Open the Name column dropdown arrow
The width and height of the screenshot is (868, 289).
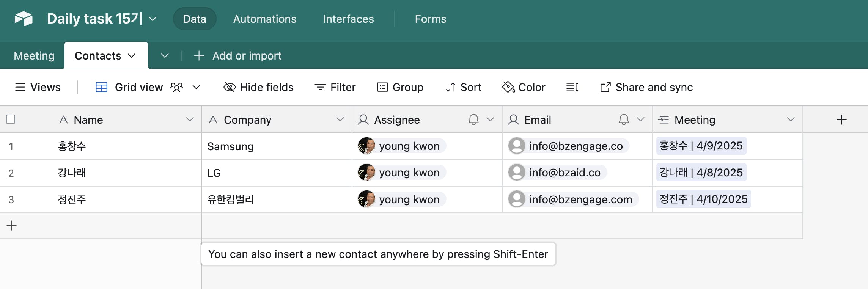[x=190, y=119]
